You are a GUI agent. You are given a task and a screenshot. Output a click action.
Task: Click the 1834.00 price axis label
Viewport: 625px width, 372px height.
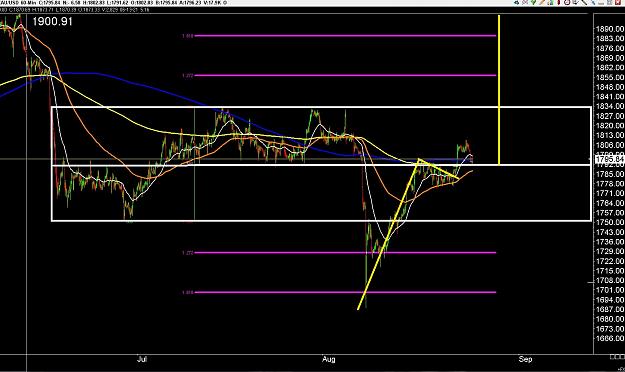609,106
